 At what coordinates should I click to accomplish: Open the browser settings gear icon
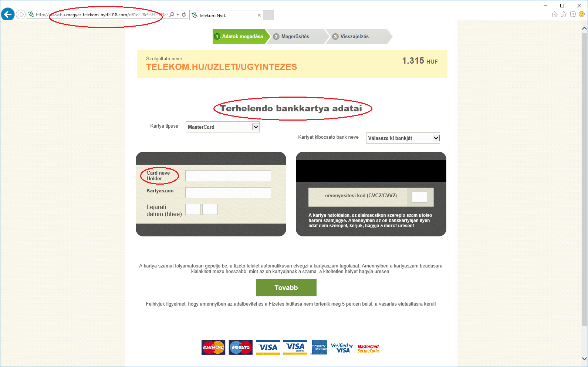[573, 14]
